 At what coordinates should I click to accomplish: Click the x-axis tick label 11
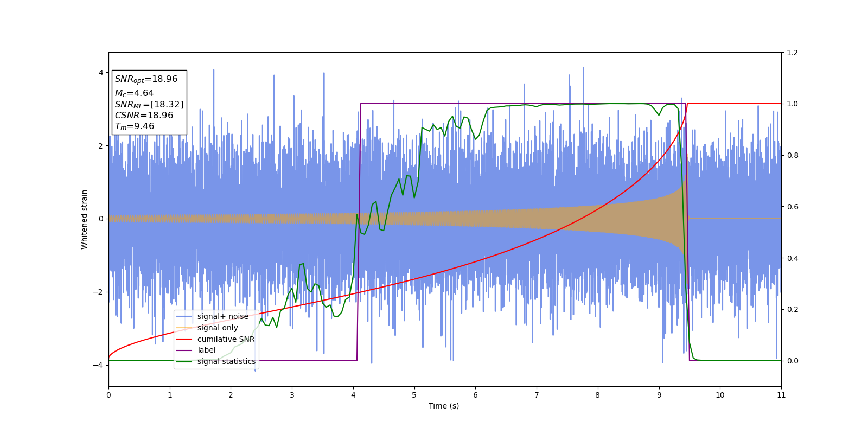[x=781, y=395]
